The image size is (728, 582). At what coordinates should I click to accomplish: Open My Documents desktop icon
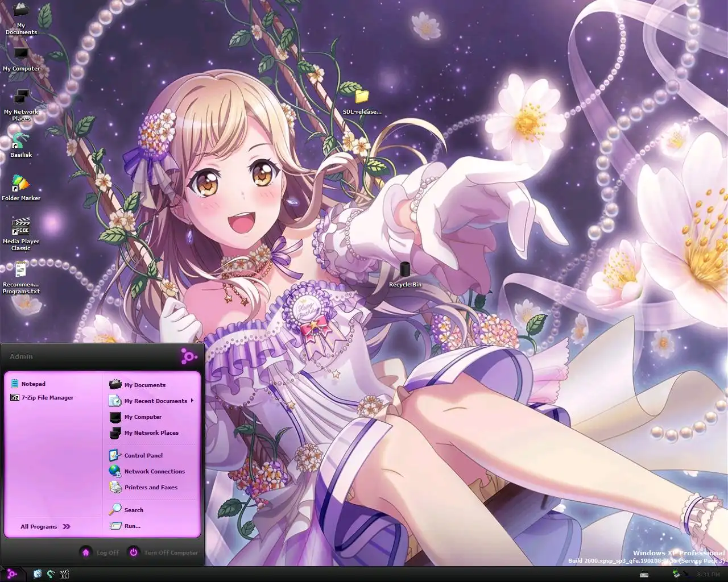[21, 18]
